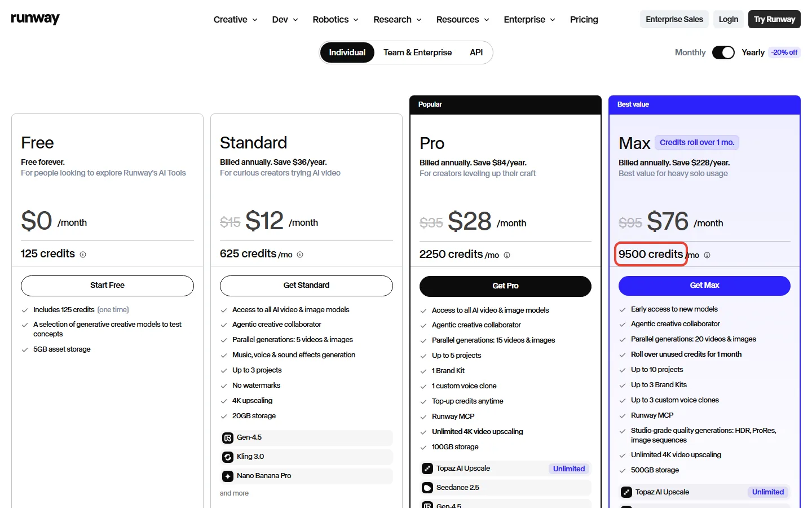The width and height of the screenshot is (812, 508).
Task: Click the Kling 3.0 model icon
Action: [x=228, y=457]
